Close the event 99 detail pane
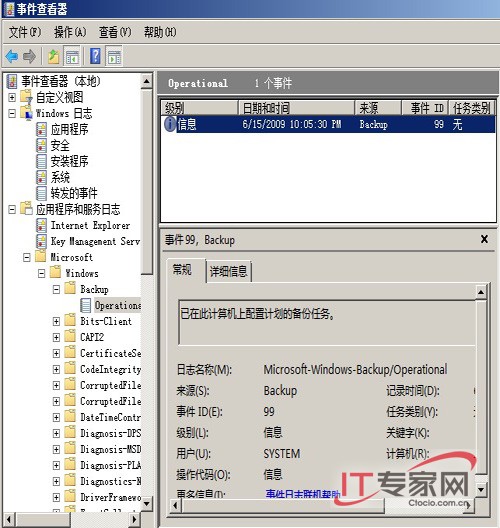The height and width of the screenshot is (528, 500). [484, 239]
